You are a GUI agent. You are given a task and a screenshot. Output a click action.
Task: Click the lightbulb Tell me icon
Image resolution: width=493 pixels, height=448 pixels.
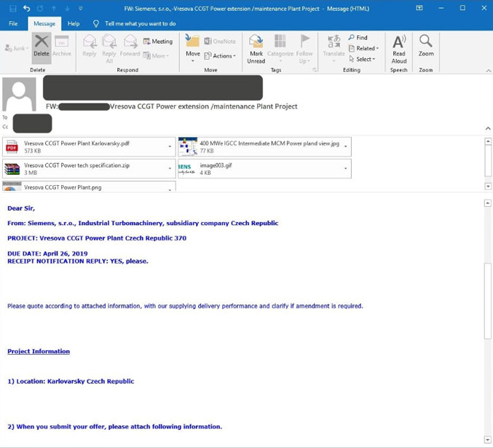pos(96,23)
